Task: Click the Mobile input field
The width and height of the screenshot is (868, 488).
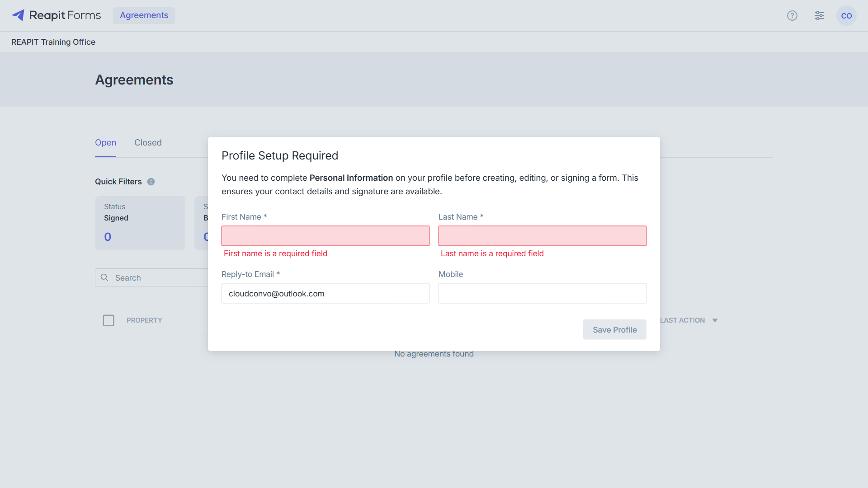Action: pyautogui.click(x=542, y=293)
